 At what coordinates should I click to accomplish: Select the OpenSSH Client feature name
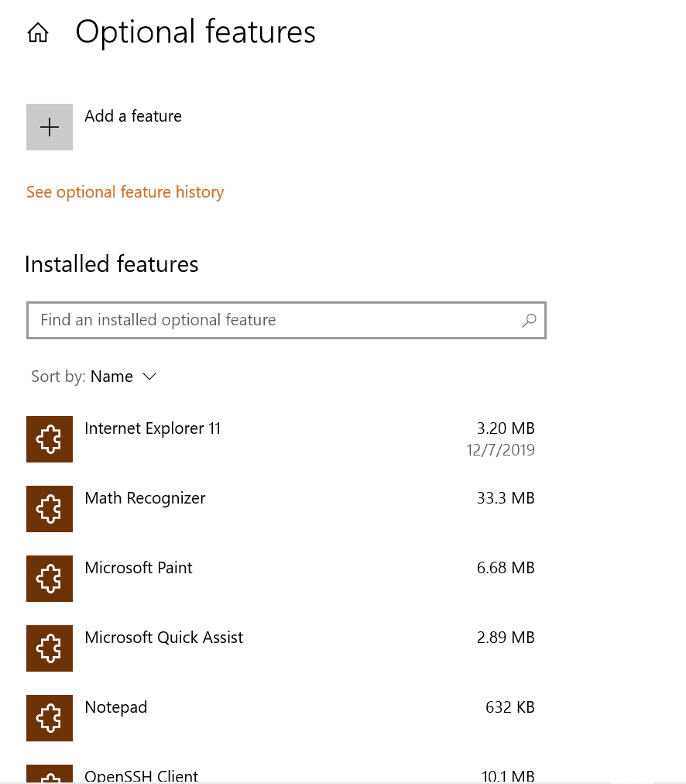142,776
